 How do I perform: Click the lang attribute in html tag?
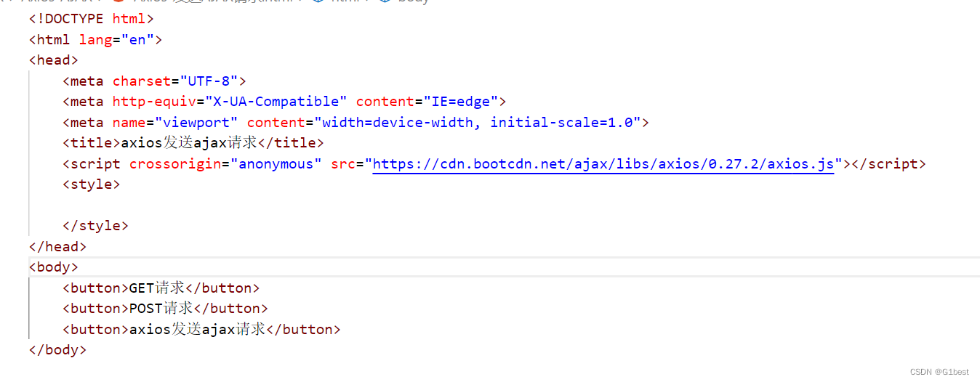[x=95, y=39]
